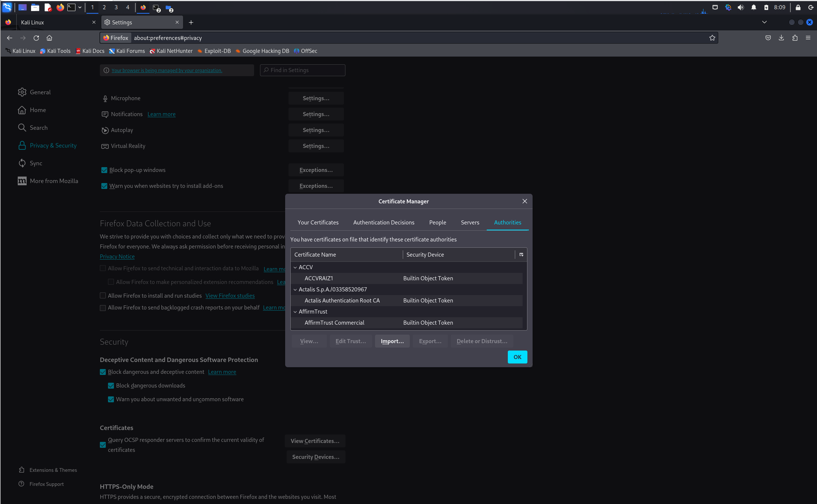
Task: Open the Privacy Notice link
Action: [x=117, y=256]
